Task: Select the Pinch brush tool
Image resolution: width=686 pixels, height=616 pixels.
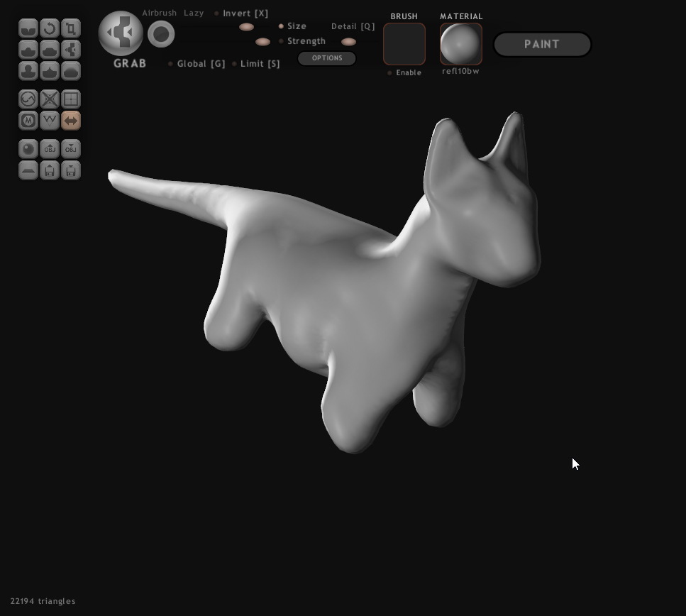Action: (50, 71)
